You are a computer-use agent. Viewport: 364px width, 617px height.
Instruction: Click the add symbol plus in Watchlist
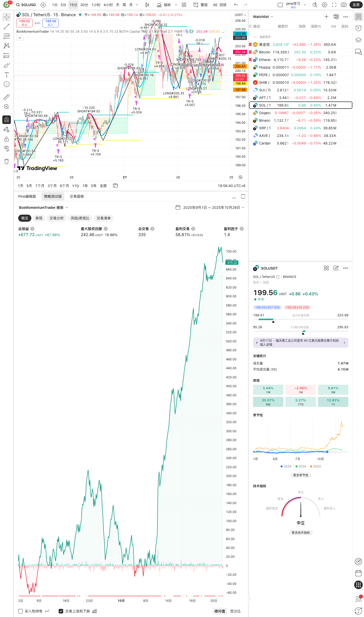pos(326,17)
